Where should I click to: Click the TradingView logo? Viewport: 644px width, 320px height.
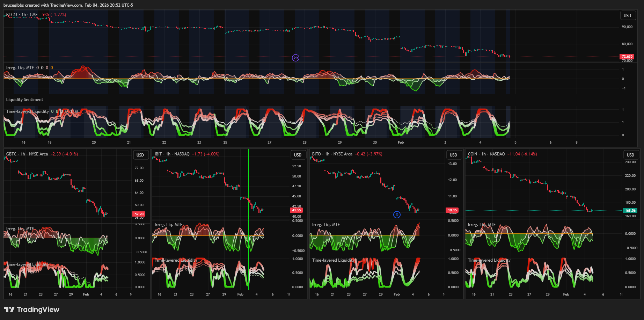click(x=32, y=310)
